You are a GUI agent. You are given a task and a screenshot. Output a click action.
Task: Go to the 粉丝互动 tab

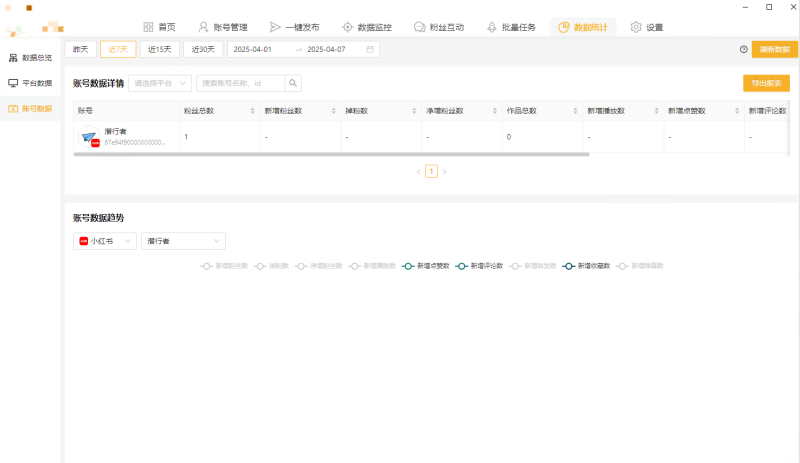[439, 27]
